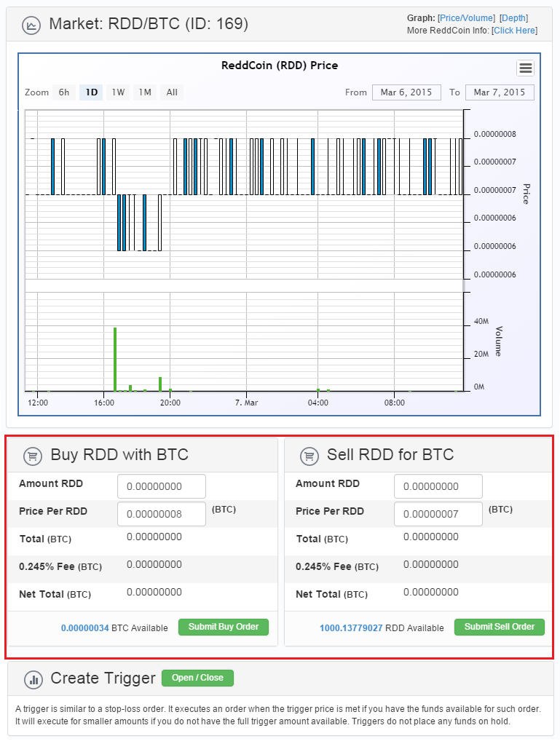Toggle Create Trigger with Open / Close

[x=197, y=678]
